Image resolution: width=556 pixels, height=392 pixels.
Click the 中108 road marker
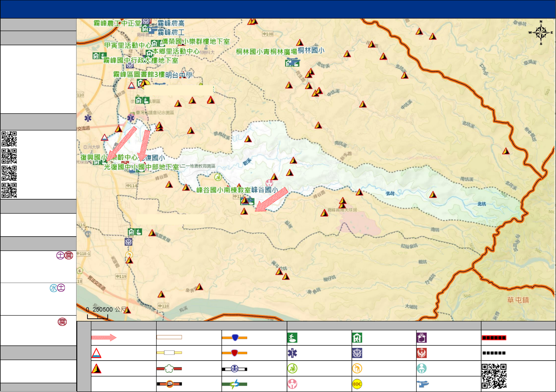[268, 34]
